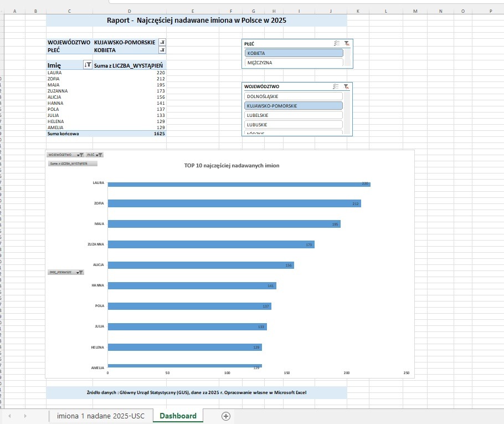Image resolution: width=504 pixels, height=424 pixels.
Task: Go to previous sheet using left arrow
Action: pyautogui.click(x=9, y=416)
